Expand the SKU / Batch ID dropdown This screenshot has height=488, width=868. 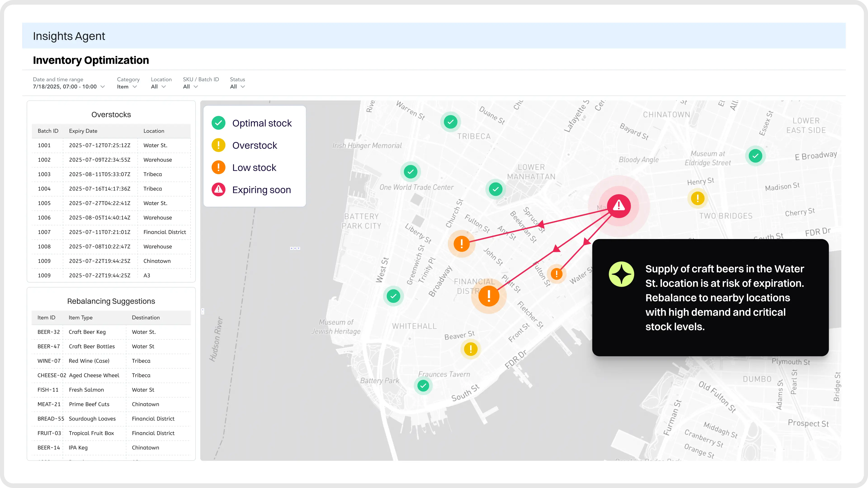pyautogui.click(x=190, y=87)
